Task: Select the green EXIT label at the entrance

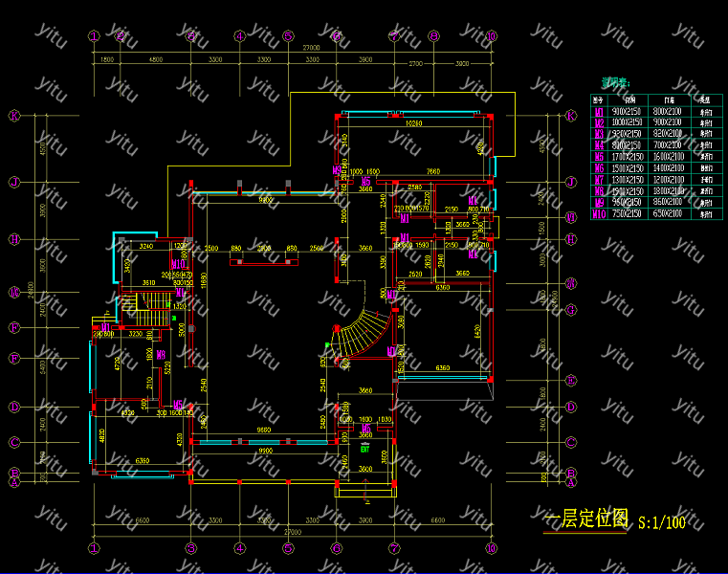Action: [x=364, y=448]
